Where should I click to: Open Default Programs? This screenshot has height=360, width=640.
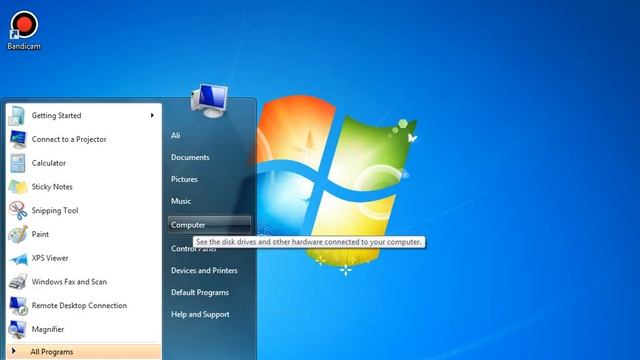pyautogui.click(x=200, y=293)
